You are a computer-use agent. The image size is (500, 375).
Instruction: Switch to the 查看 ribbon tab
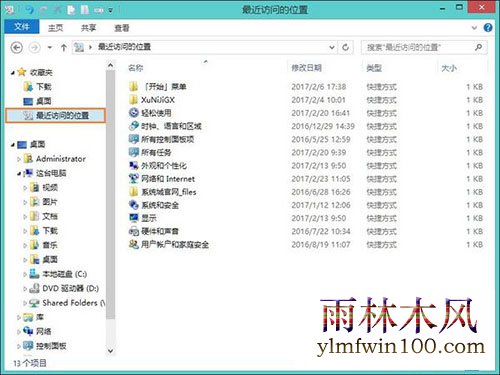122,28
